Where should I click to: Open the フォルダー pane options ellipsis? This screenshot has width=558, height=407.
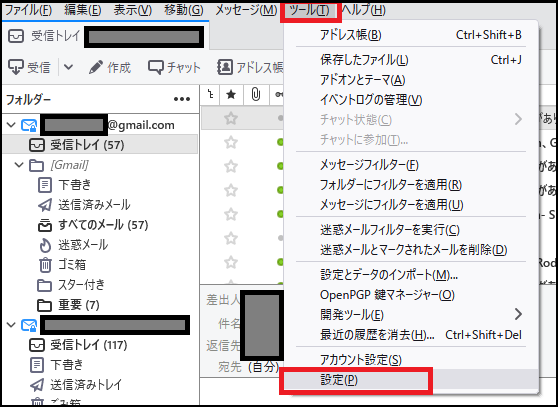tap(182, 99)
